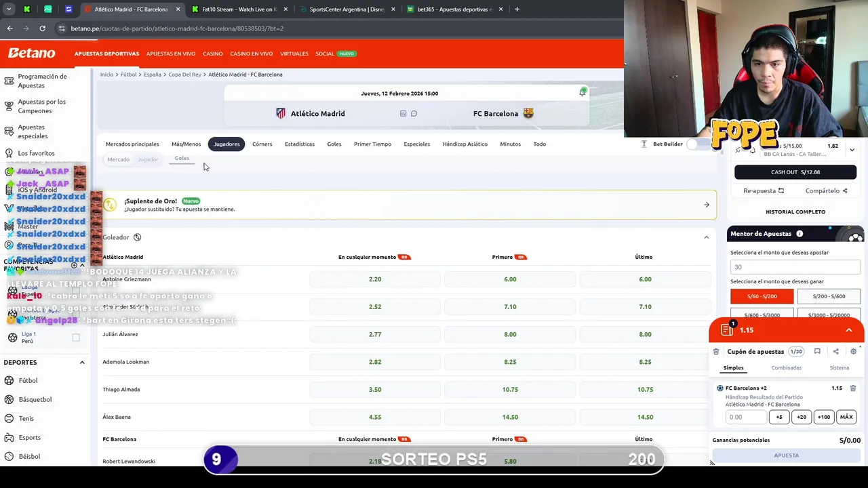
Task: Collapse the Goleador market section
Action: [x=706, y=237]
